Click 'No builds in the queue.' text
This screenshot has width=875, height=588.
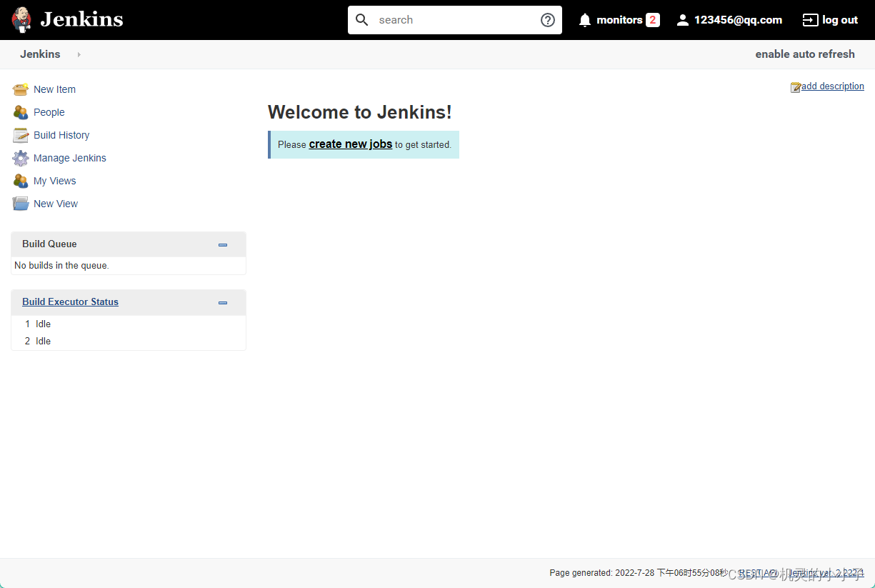click(x=61, y=266)
